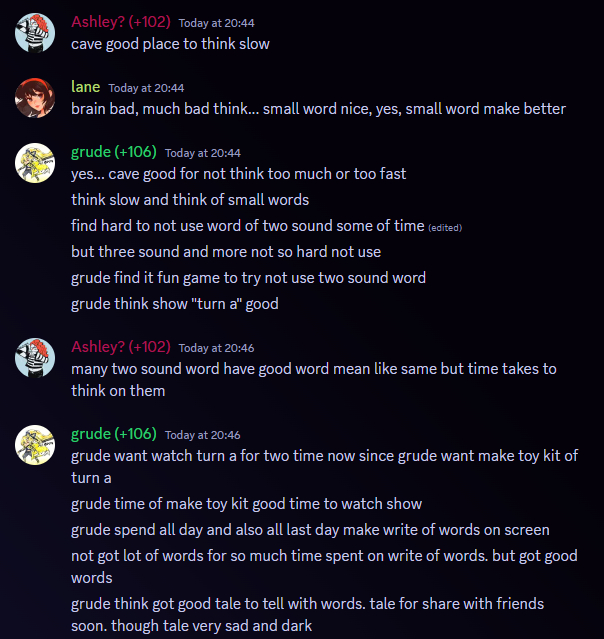Viewport: 604px width, 639px height.
Task: Click Ashley's avatar beside the 20:46 message
Action: [35, 358]
